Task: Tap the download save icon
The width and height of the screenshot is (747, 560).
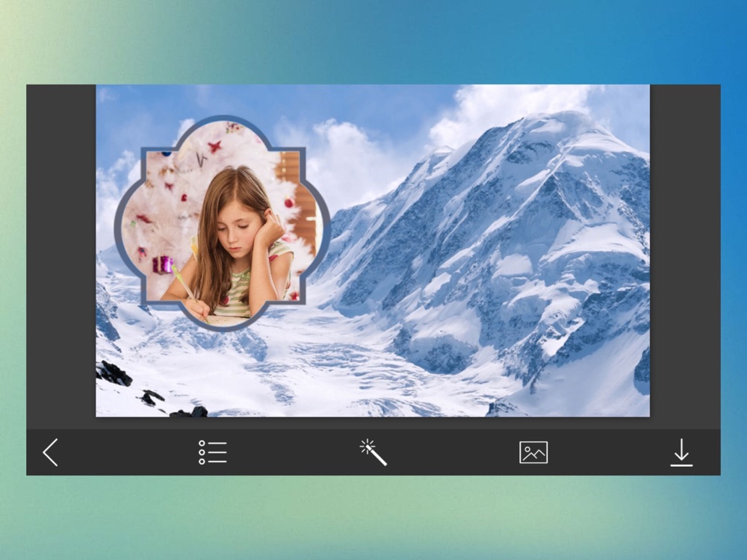Action: click(x=681, y=452)
